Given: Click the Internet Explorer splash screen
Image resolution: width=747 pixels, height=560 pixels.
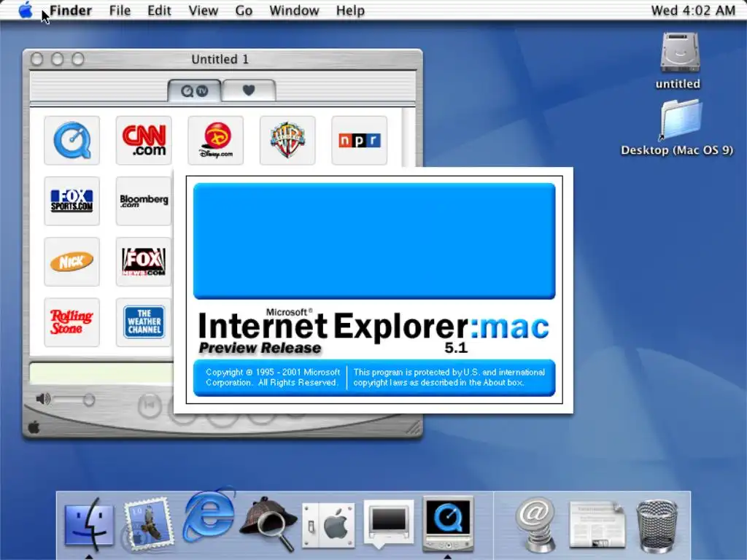Looking at the screenshot, I should coord(373,290).
